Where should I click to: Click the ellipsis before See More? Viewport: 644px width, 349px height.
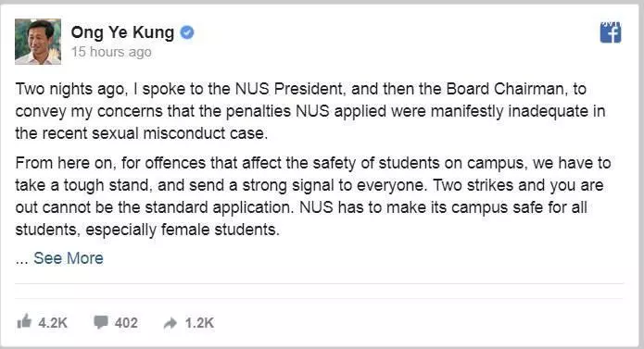point(21,258)
